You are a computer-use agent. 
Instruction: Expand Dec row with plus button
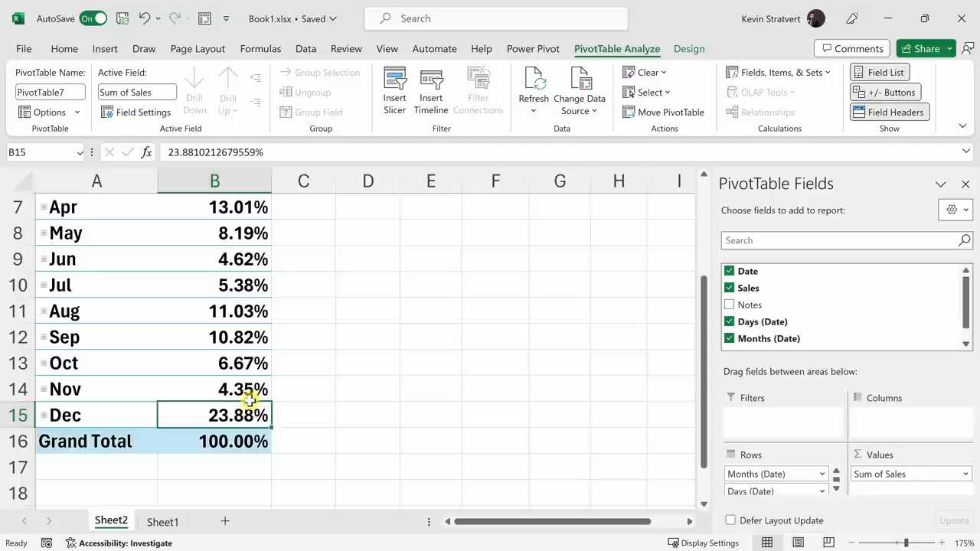tap(44, 416)
